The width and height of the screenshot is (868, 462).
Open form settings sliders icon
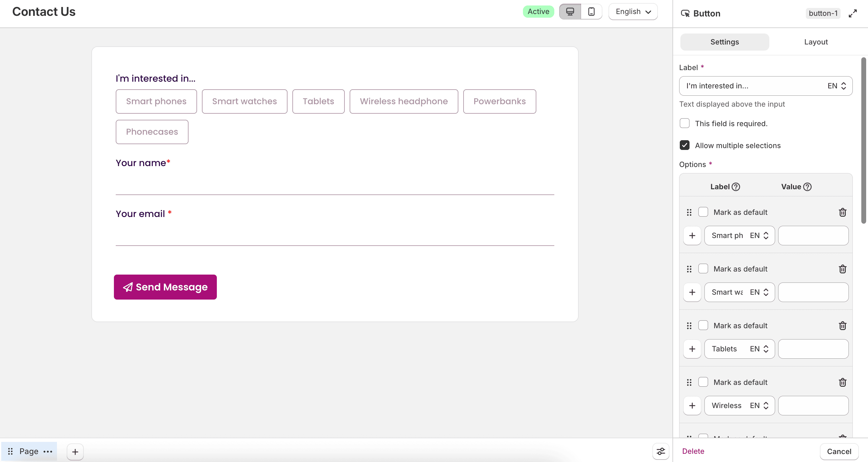660,451
